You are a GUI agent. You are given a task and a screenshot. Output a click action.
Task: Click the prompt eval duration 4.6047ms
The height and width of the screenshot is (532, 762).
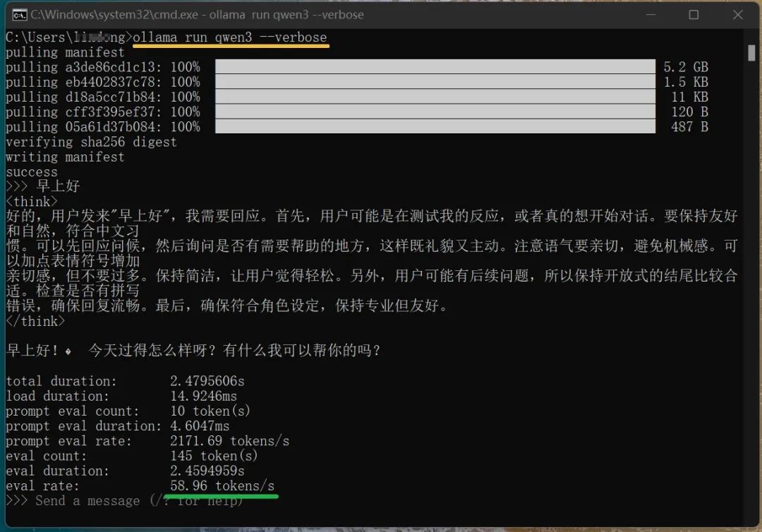(x=200, y=426)
